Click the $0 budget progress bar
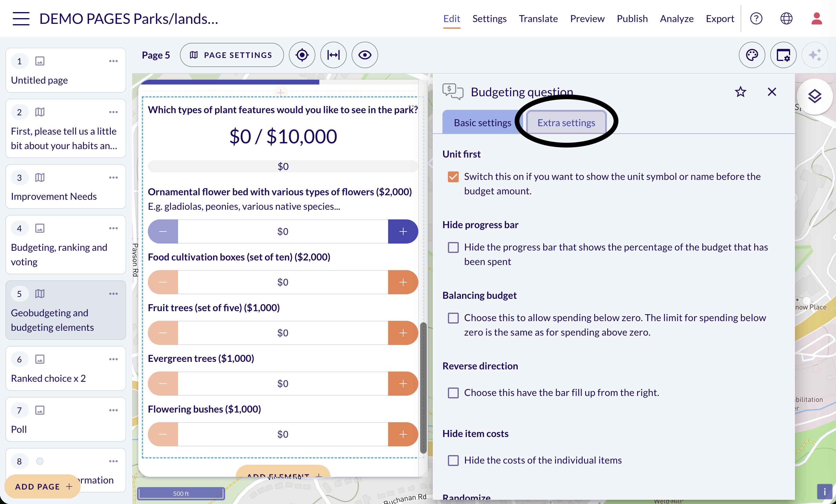 pyautogui.click(x=282, y=166)
